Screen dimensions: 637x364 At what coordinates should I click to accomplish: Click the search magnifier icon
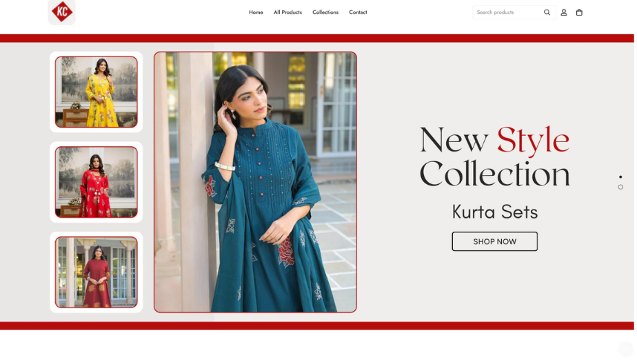547,12
